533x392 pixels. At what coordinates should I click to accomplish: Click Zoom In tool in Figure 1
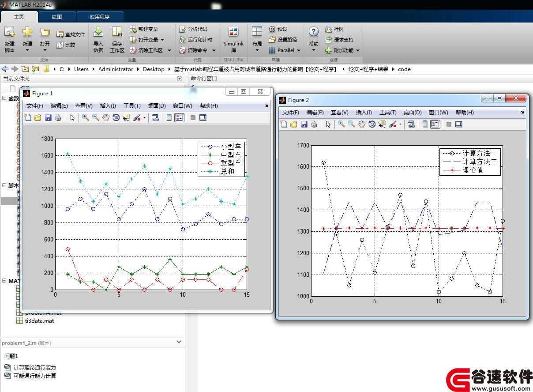tap(85, 117)
